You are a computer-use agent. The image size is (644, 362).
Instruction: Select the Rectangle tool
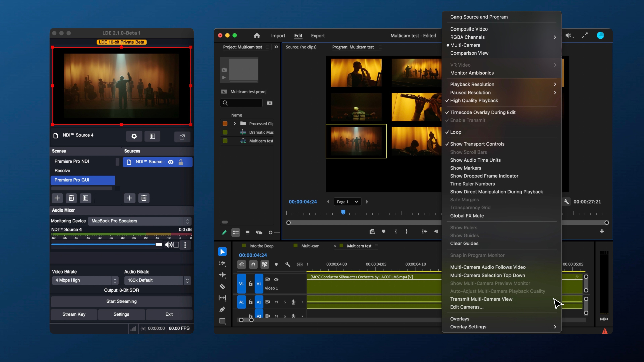[222, 321]
